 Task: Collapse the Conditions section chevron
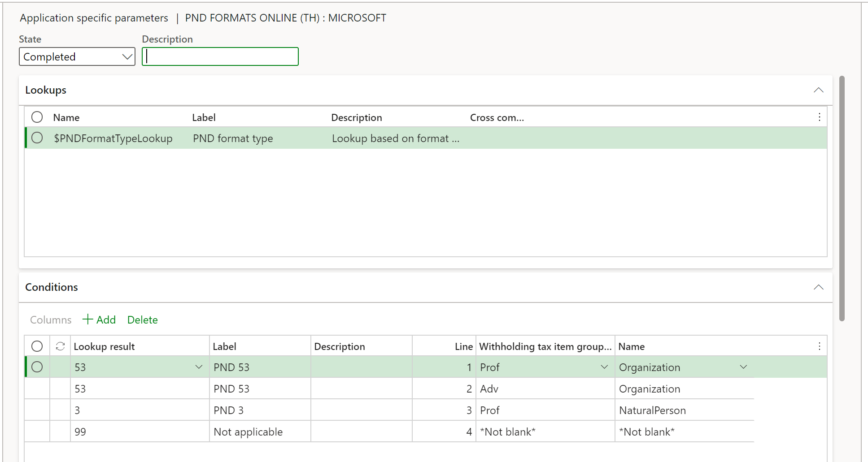818,287
